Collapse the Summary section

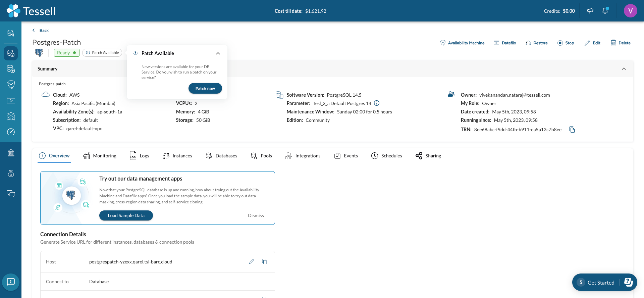click(624, 69)
